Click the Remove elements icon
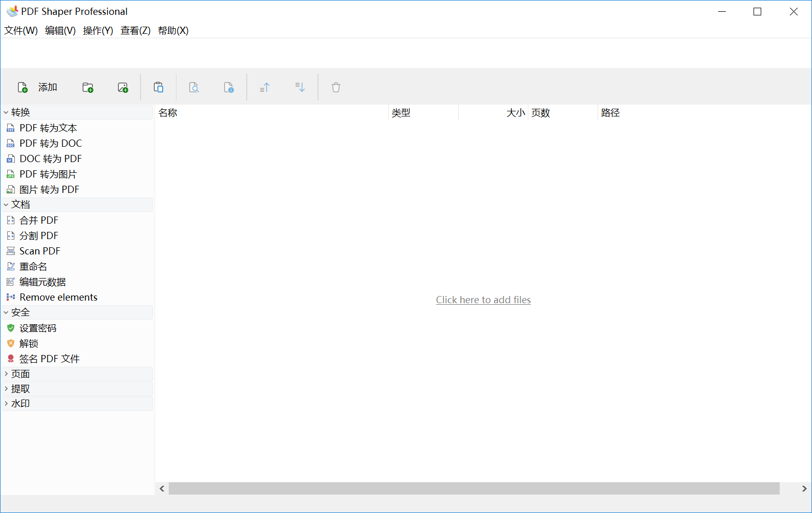 coord(11,297)
